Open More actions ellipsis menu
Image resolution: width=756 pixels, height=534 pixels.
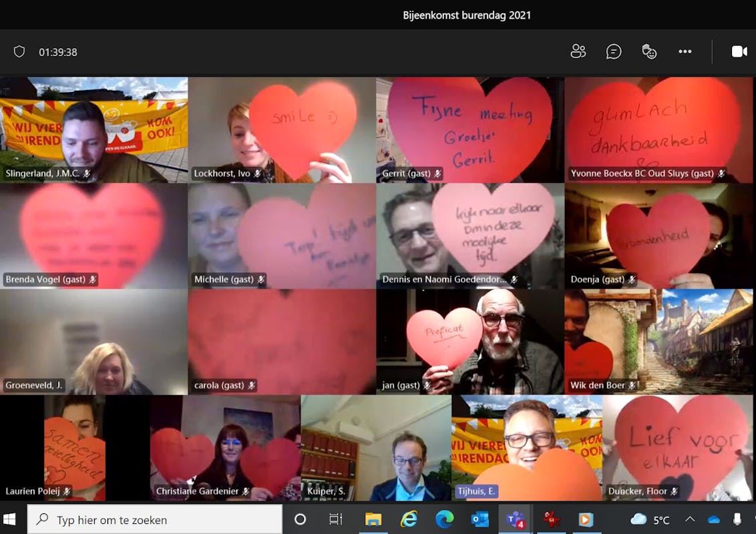click(685, 51)
